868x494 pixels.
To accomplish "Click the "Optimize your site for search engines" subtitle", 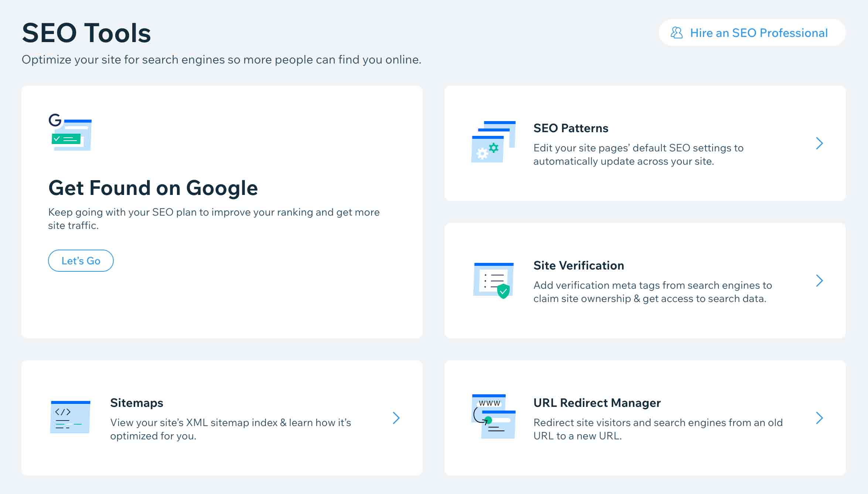I will (x=222, y=59).
